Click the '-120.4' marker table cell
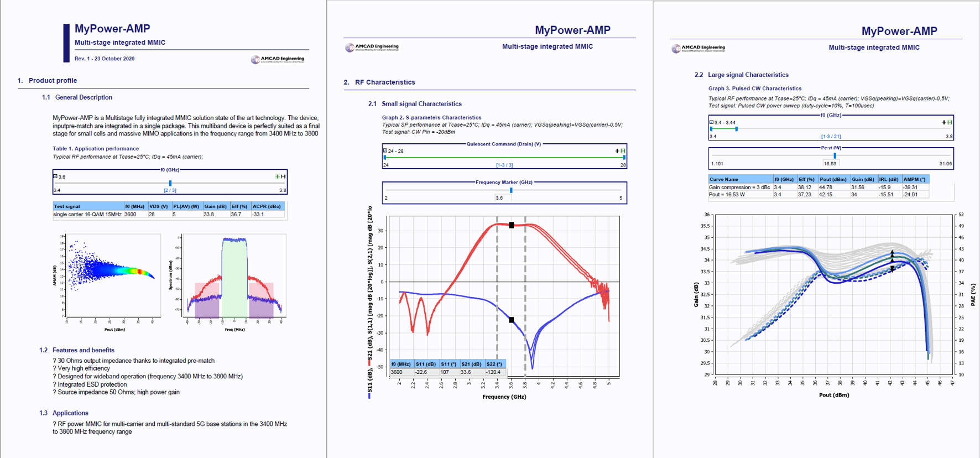 (495, 372)
